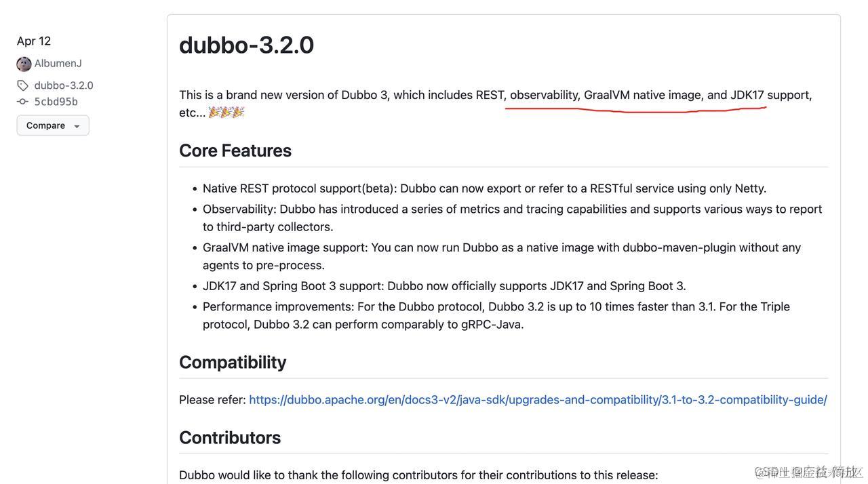This screenshot has height=484, width=868.
Task: Click the Native REST protocol bullet text
Action: pos(484,188)
